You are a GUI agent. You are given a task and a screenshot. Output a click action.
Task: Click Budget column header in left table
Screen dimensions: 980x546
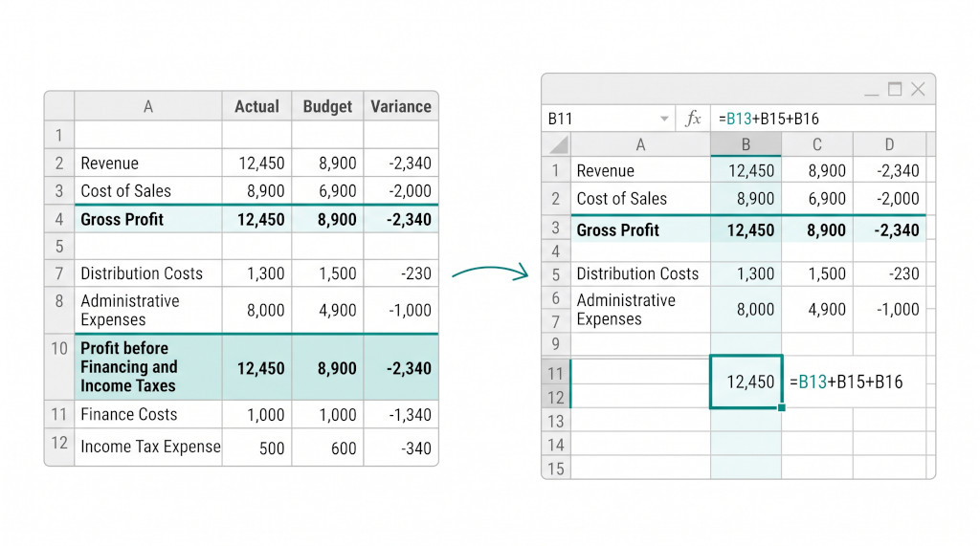[x=327, y=106]
